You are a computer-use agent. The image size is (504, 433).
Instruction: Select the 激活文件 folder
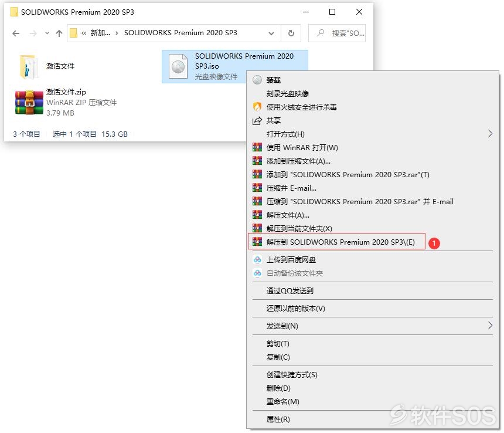coord(47,66)
